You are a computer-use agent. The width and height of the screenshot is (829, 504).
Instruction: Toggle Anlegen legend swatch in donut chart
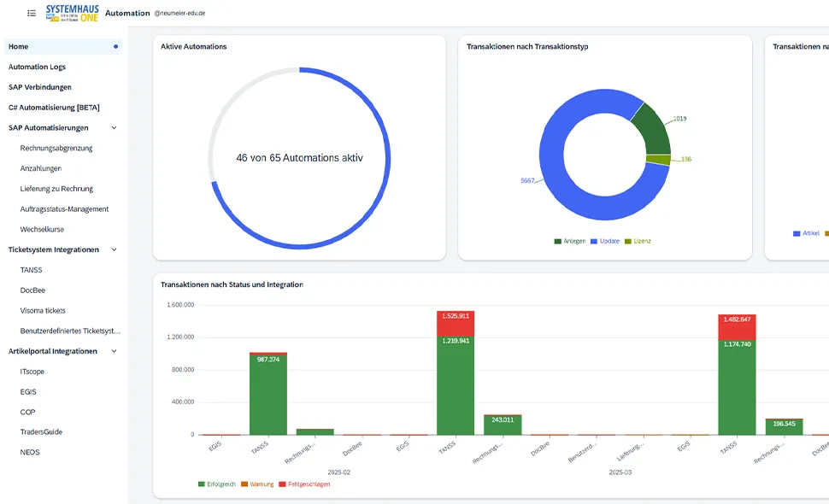pyautogui.click(x=557, y=242)
